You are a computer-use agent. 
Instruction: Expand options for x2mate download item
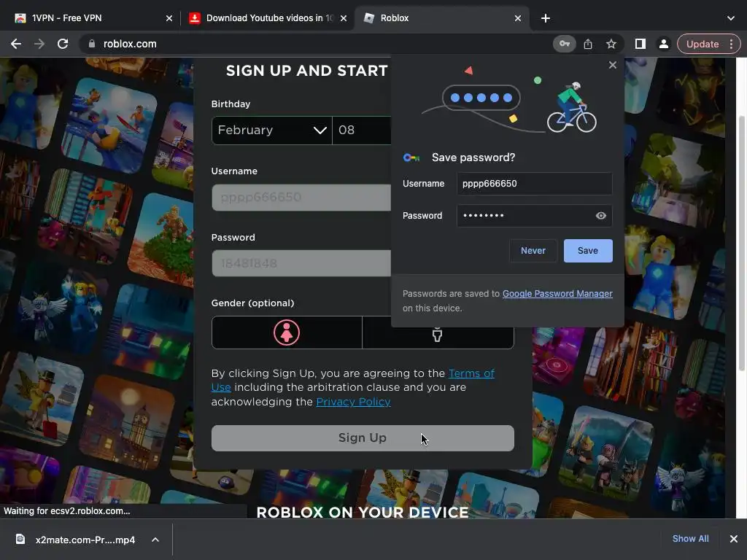[x=155, y=540]
